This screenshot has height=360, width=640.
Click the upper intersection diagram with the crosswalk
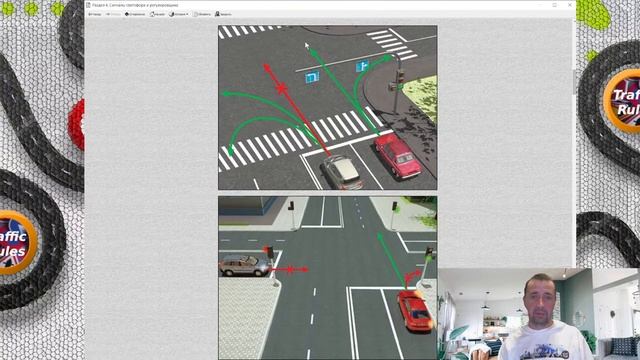tap(328, 108)
